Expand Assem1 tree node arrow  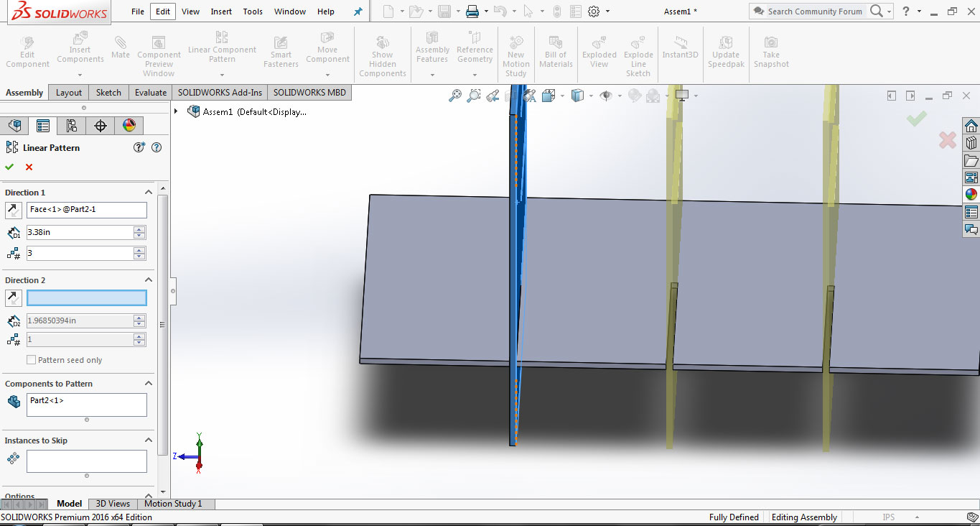click(x=177, y=111)
